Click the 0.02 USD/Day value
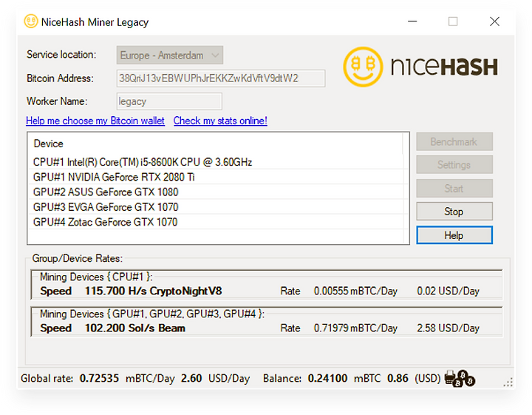Screen dimensions: 532x415 tap(449, 291)
